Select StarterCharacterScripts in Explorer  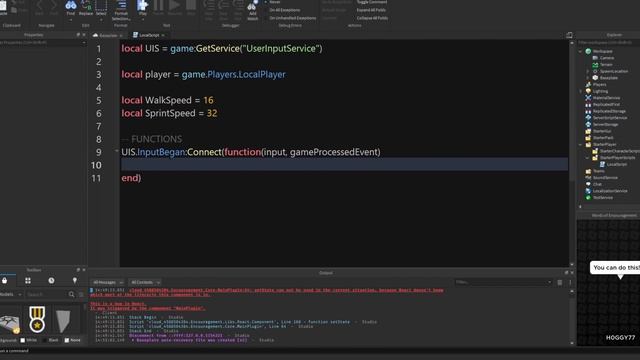coord(616,151)
